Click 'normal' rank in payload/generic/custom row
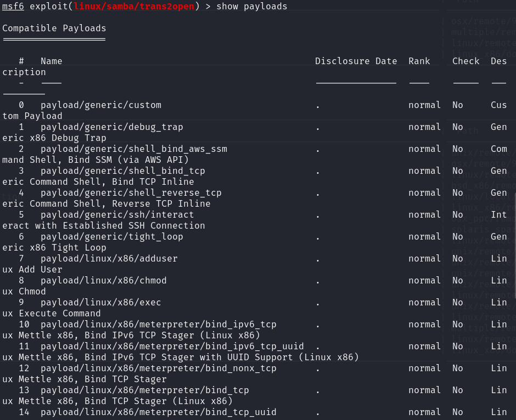This screenshot has height=420, width=516. point(424,105)
